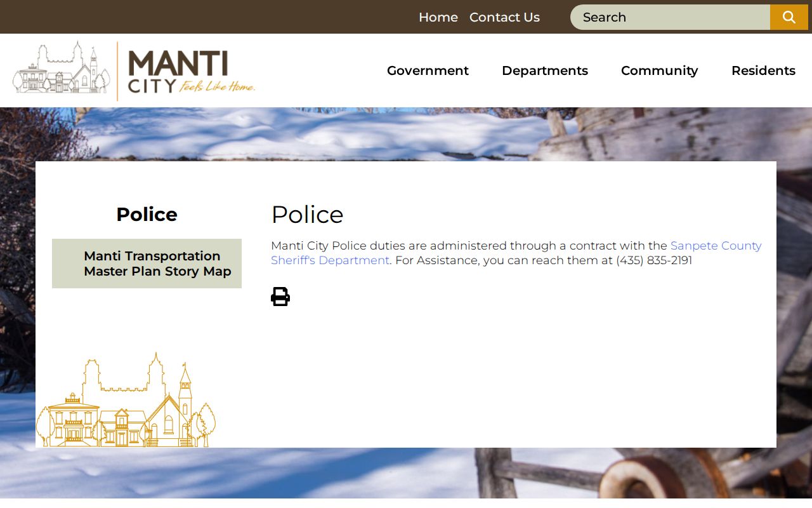Viewport: 812px width, 508px height.
Task: Click the Manti City logo
Action: click(134, 70)
